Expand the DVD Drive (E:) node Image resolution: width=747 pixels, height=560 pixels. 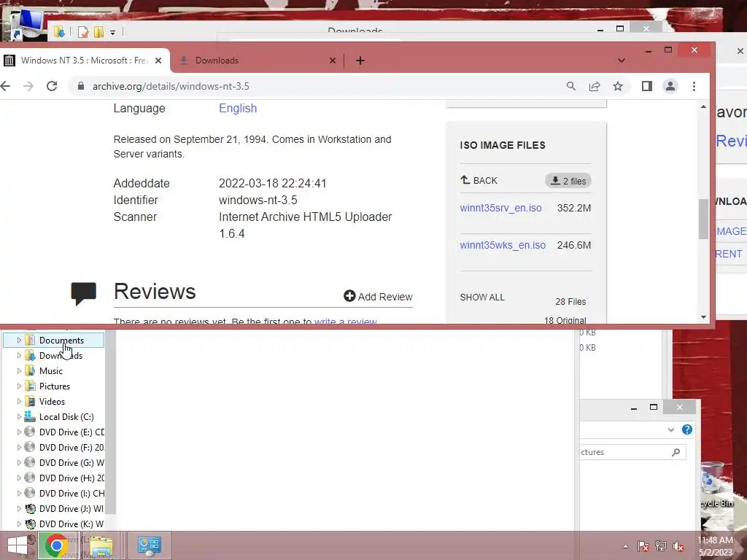19,432
